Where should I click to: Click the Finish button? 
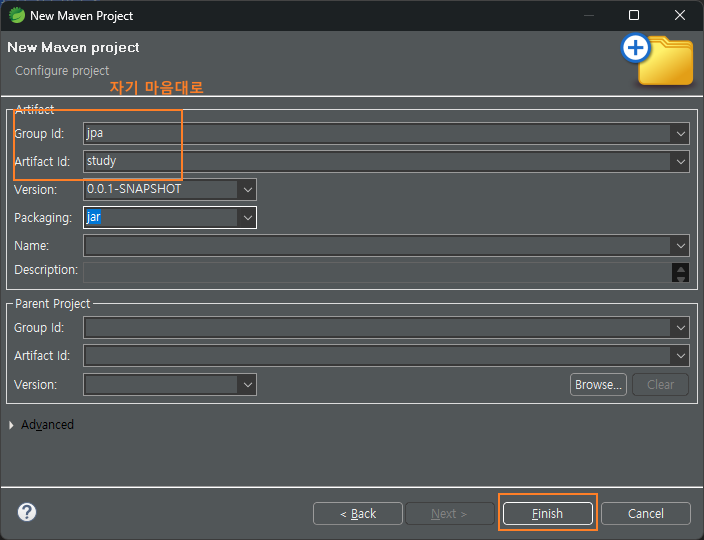coord(547,513)
